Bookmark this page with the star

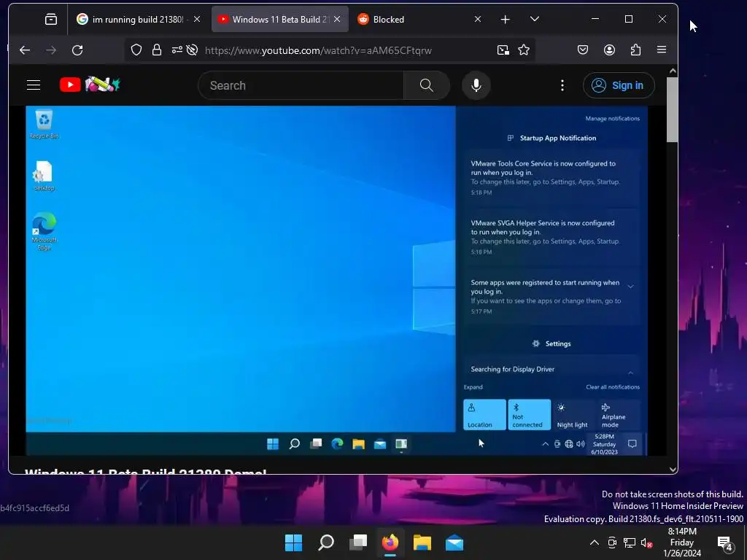[x=524, y=50]
